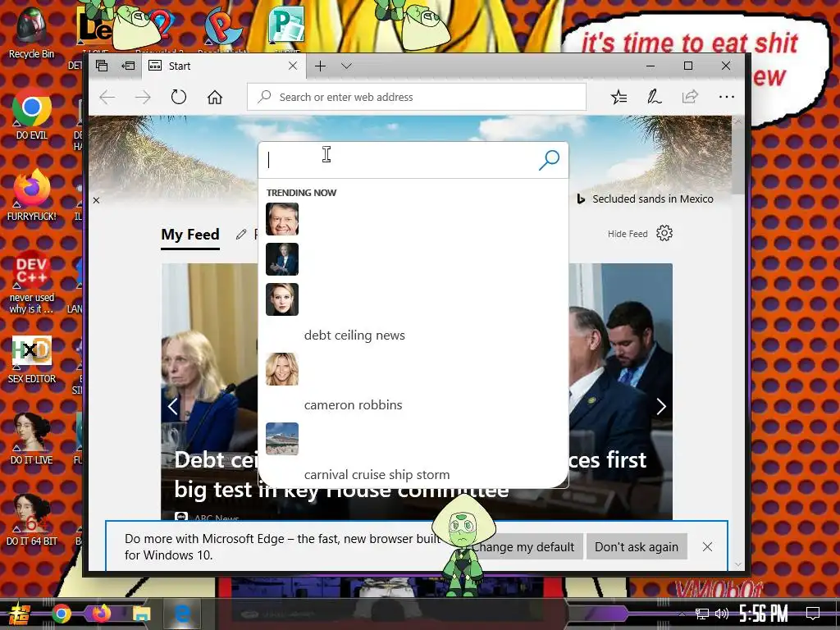Close the default browser prompt
The height and width of the screenshot is (630, 840).
pyautogui.click(x=707, y=546)
